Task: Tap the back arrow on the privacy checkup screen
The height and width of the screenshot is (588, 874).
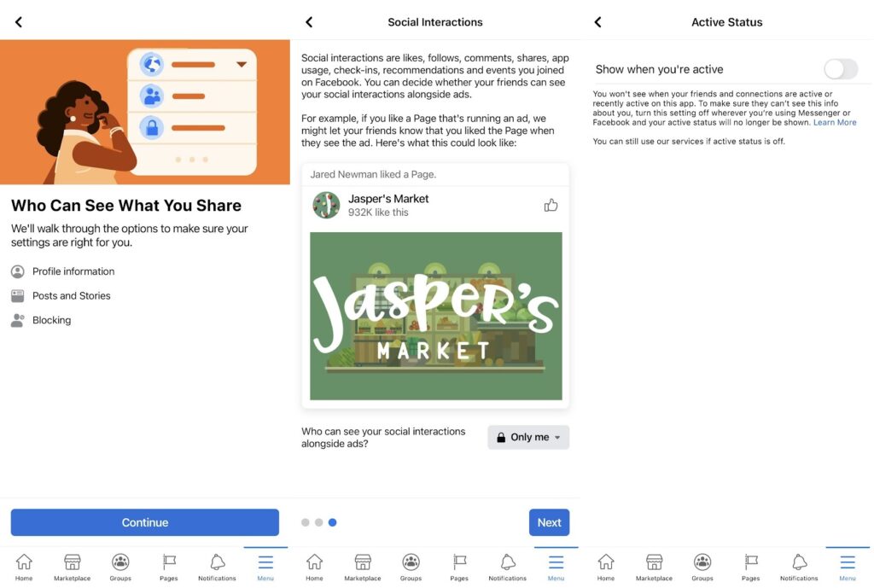Action: (19, 22)
